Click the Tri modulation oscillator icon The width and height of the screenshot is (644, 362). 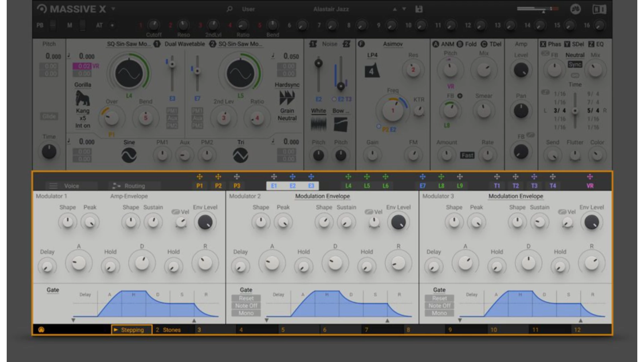(x=240, y=155)
